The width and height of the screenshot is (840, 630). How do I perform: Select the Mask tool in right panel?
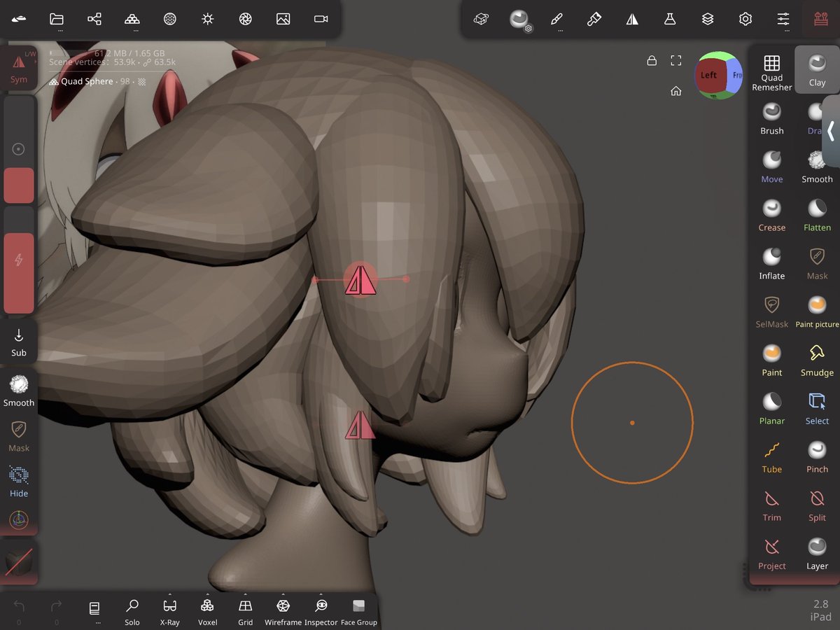click(817, 263)
